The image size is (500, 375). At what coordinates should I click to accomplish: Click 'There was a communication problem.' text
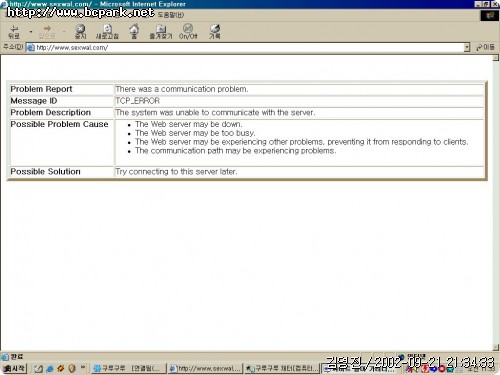[182, 89]
